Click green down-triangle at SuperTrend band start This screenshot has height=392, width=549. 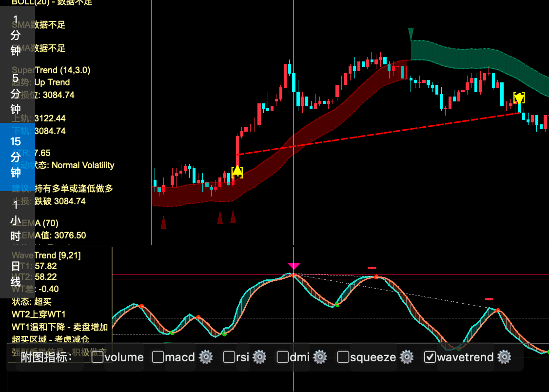411,34
